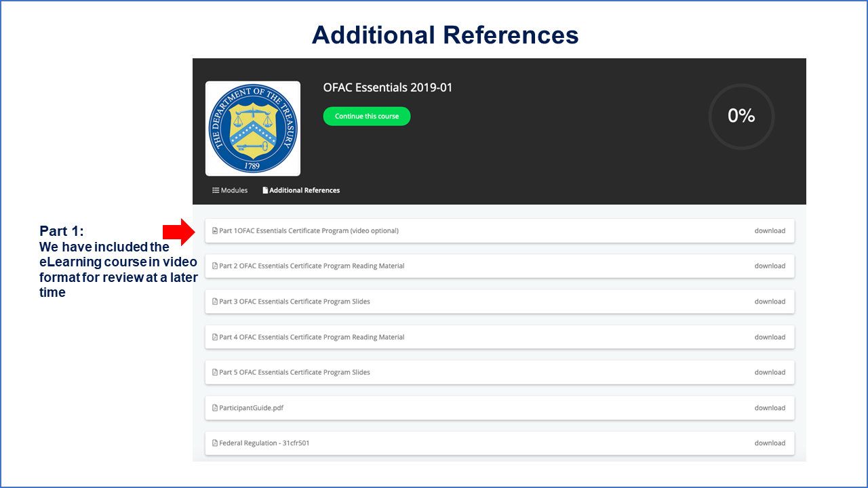
Task: Click the Continue this course button
Action: click(367, 116)
